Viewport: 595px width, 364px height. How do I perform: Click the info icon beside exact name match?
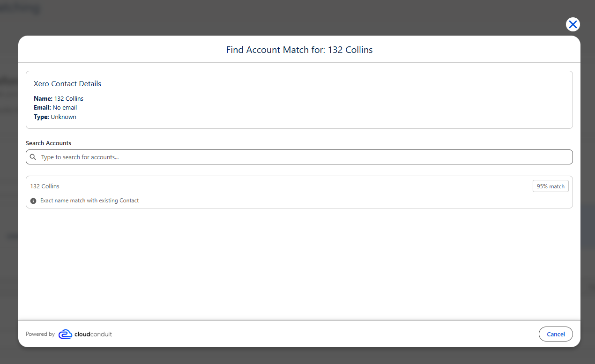click(33, 201)
